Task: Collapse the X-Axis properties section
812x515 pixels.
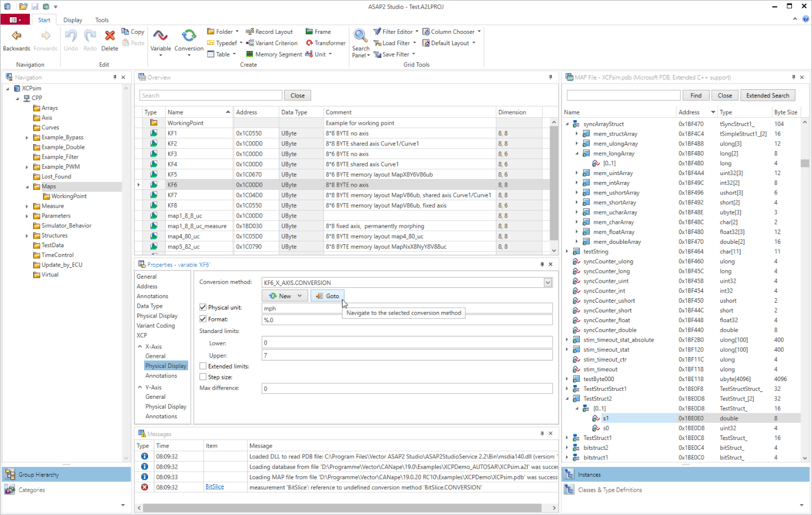Action: tap(140, 347)
